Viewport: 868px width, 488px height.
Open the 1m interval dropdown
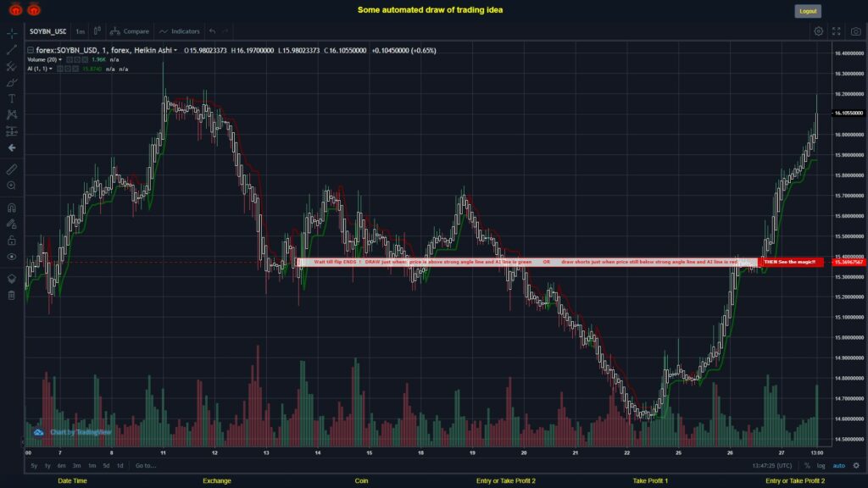tap(81, 31)
